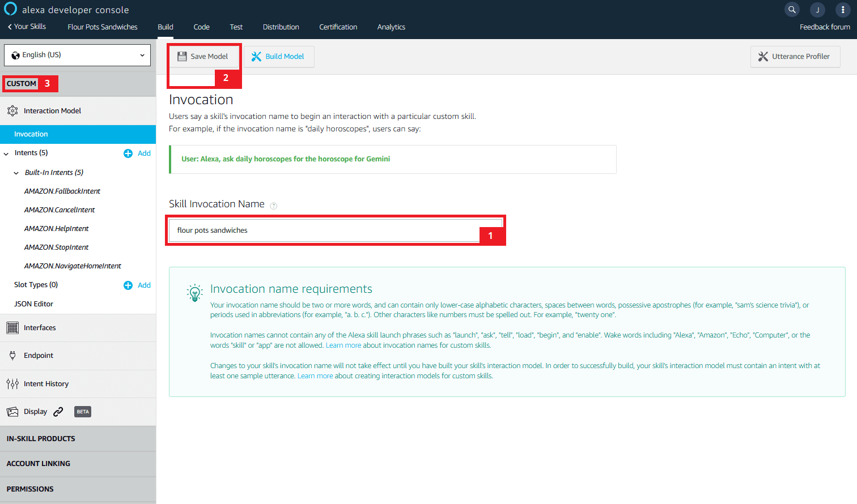Switch to the Test tab
Image resolution: width=857 pixels, height=504 pixels.
[x=236, y=27]
